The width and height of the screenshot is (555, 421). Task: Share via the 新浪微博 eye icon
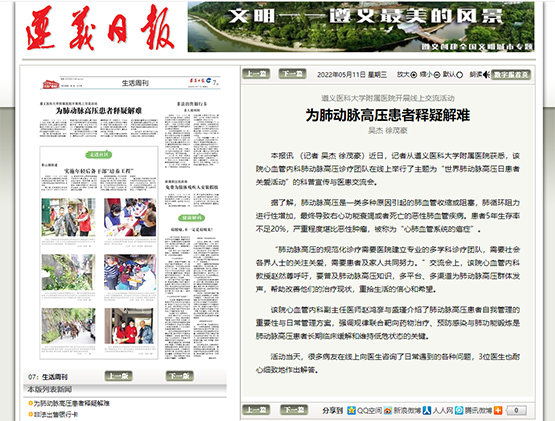(x=388, y=410)
